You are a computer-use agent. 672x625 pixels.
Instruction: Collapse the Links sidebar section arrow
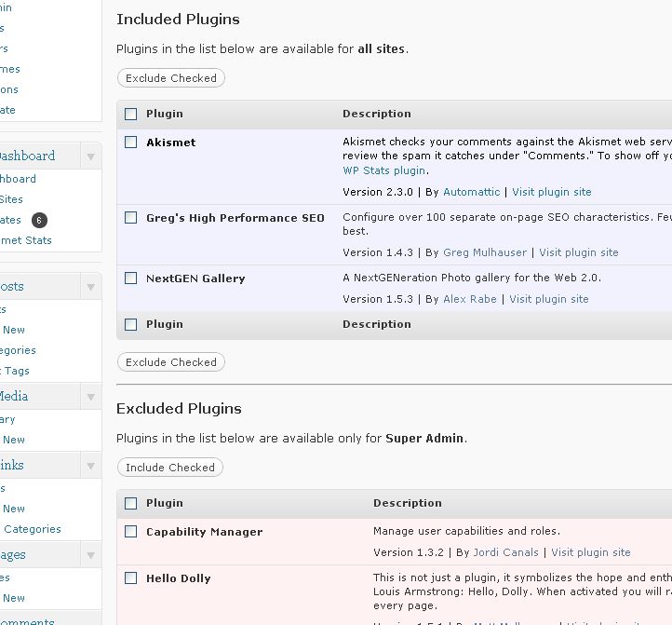pyautogui.click(x=91, y=466)
